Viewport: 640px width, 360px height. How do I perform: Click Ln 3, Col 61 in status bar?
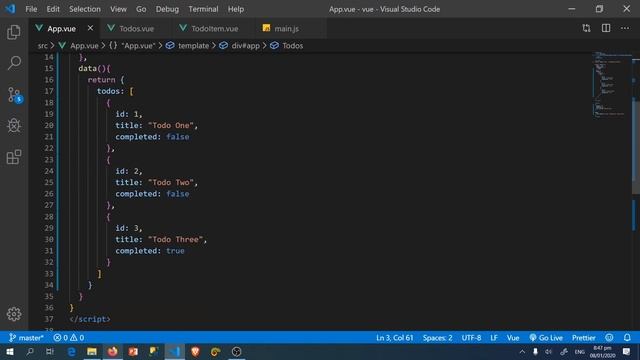pos(395,338)
